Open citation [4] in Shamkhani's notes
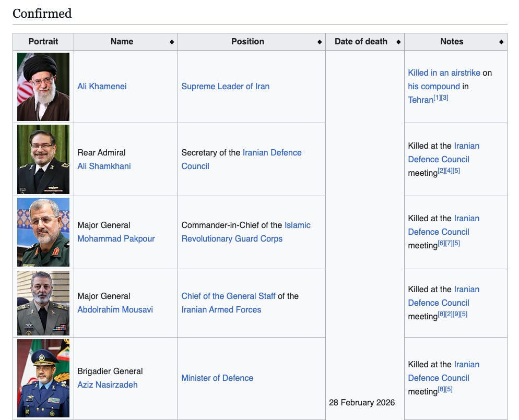The image size is (519, 420). tap(449, 171)
